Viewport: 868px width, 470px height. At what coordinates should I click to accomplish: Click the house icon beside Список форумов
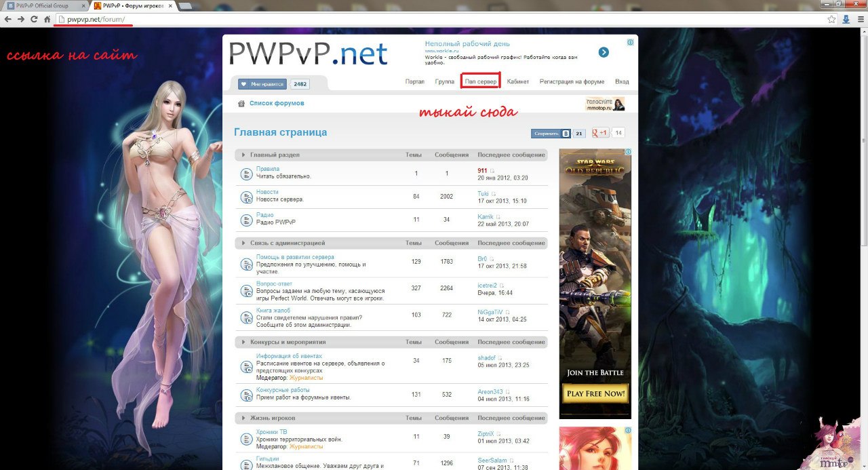coord(241,104)
